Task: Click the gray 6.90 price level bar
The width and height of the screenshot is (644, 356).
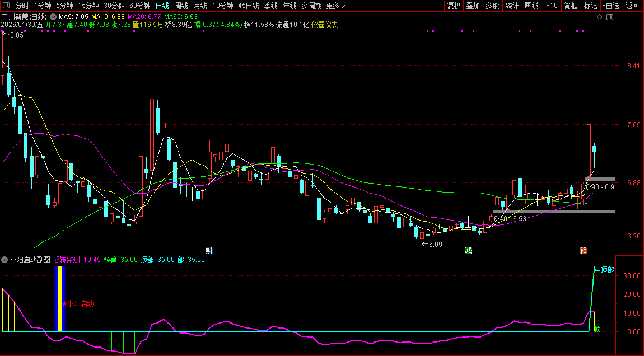Action: pyautogui.click(x=599, y=179)
